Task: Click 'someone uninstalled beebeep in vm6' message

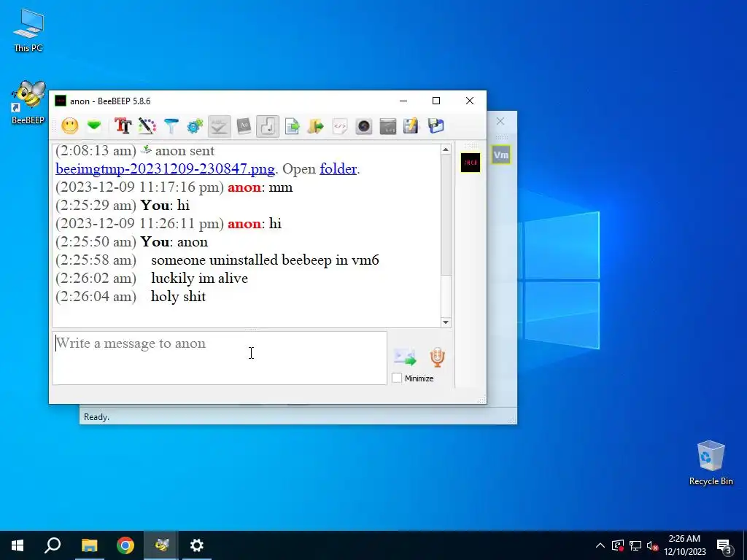Action: [265, 260]
